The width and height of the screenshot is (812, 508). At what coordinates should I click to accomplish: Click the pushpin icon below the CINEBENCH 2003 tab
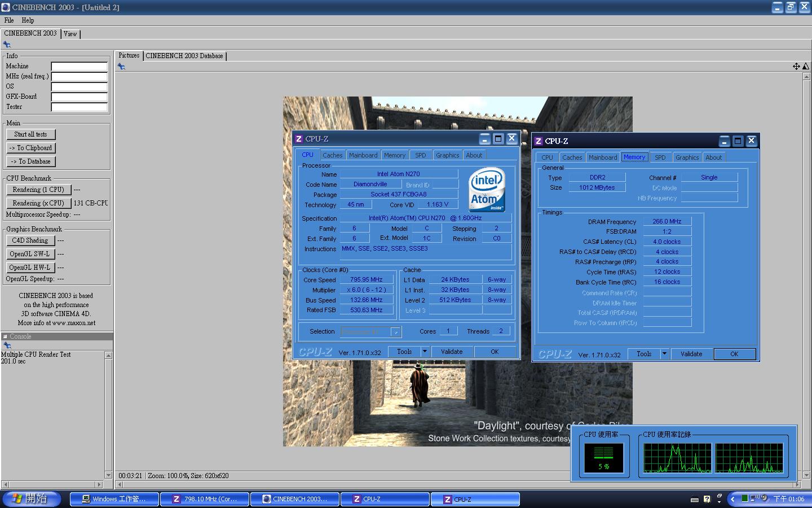7,45
